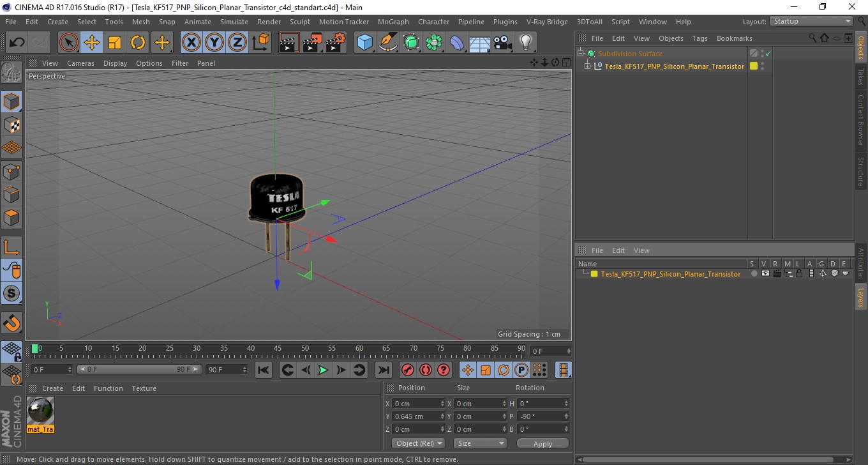Switch the coordinate system icon

click(x=260, y=43)
